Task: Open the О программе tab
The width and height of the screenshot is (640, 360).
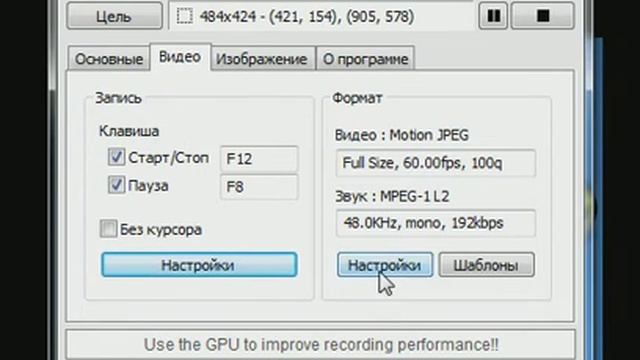Action: [x=365, y=59]
